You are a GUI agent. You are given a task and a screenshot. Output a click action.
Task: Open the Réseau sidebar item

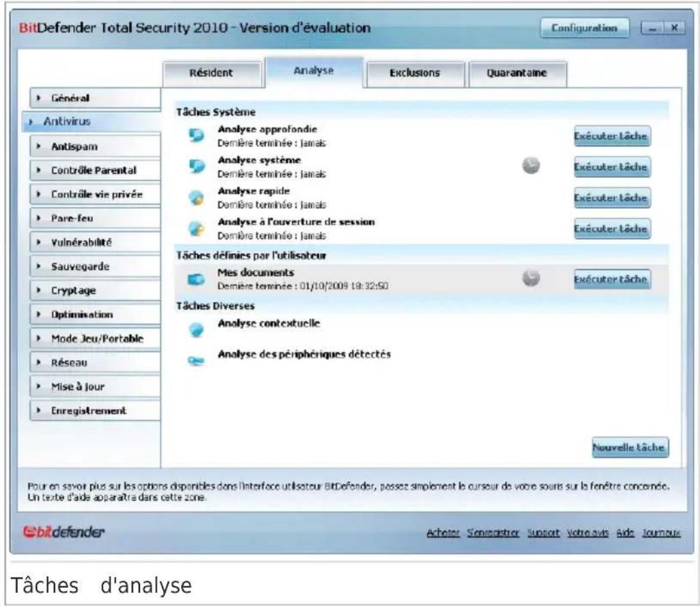[95, 363]
